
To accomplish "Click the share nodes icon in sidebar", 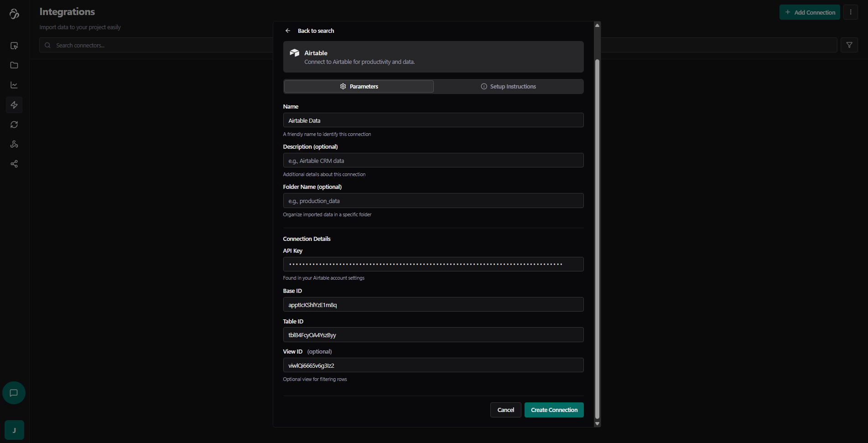I will [14, 164].
